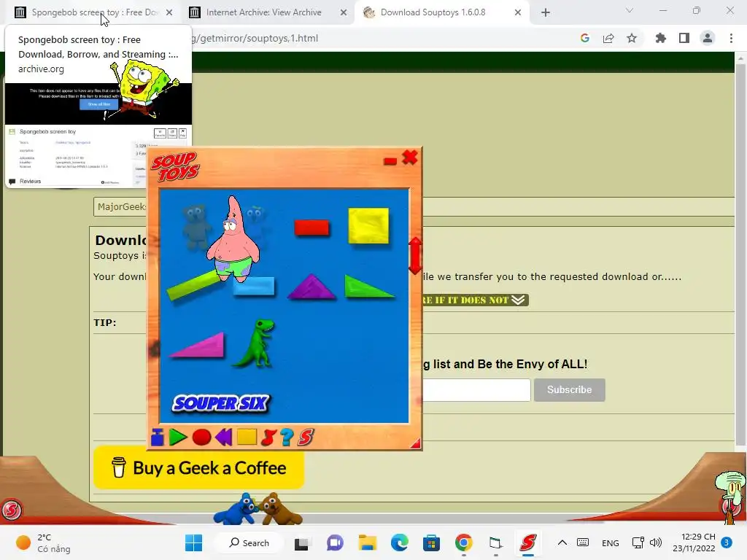Open File Explorer from taskbar
The image size is (747, 560).
(368, 542)
